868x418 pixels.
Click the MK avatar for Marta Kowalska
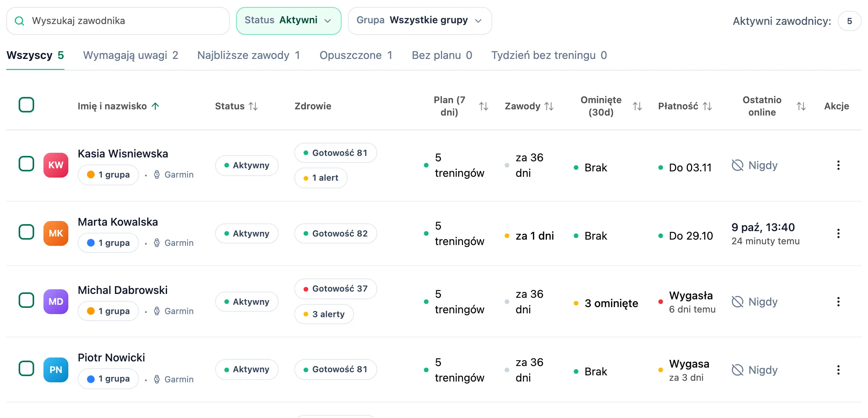56,233
